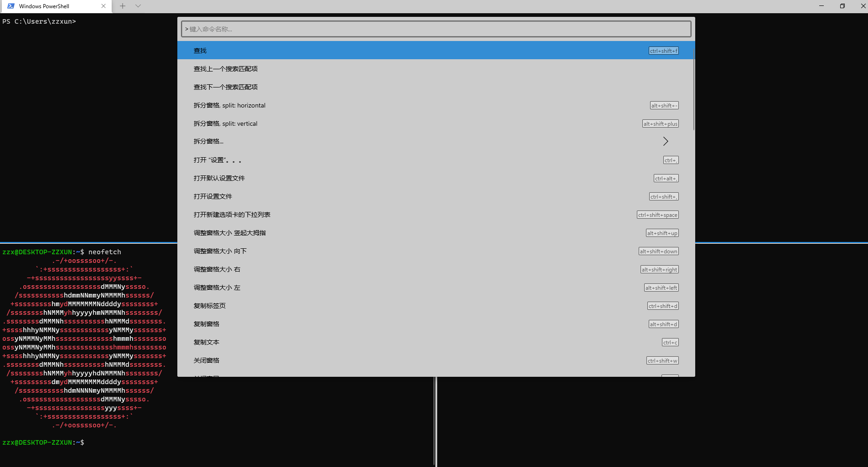Click the ctrl+shift+f shortcut badge
The image size is (868, 467).
pyautogui.click(x=664, y=51)
